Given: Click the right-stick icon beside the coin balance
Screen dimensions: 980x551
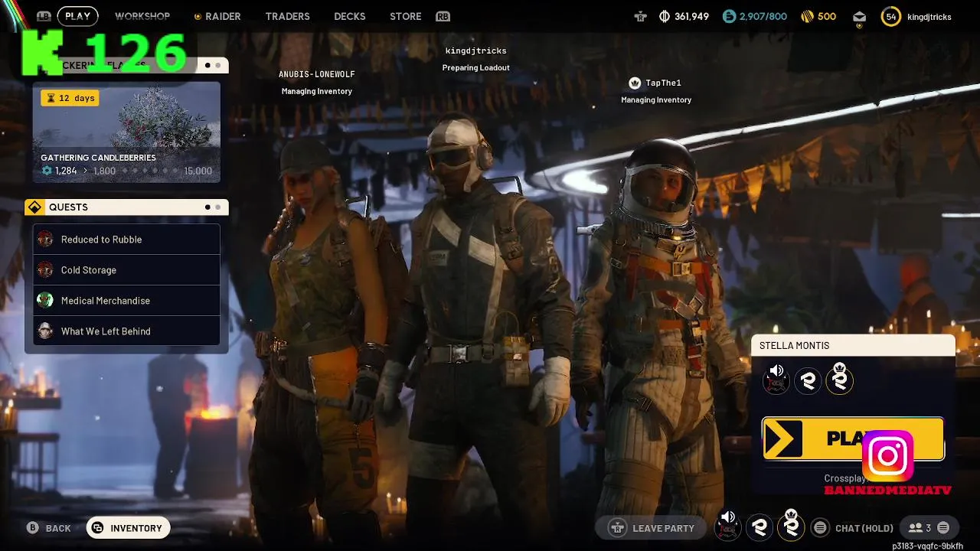Looking at the screenshot, I should 640,16.
